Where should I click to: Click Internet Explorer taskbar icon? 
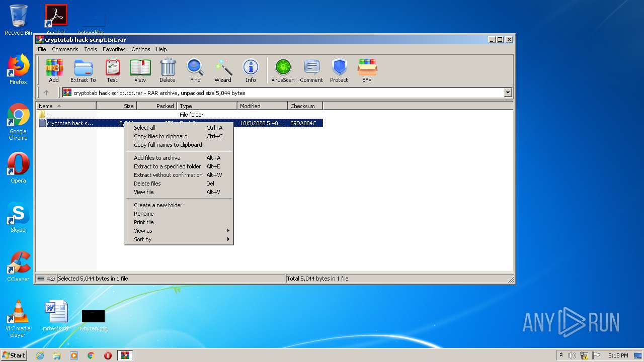pos(40,355)
